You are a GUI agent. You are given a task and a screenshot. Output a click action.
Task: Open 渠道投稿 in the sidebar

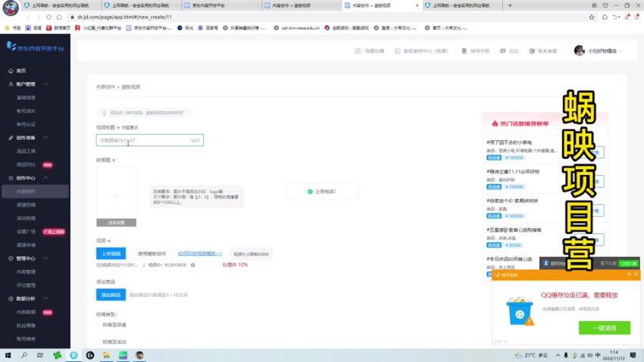[x=26, y=204]
